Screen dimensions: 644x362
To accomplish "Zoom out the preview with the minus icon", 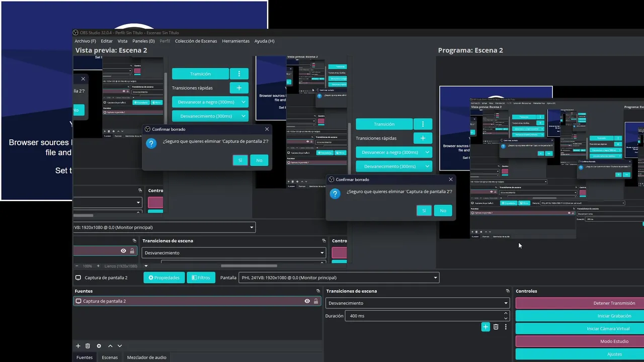I will click(77, 266).
